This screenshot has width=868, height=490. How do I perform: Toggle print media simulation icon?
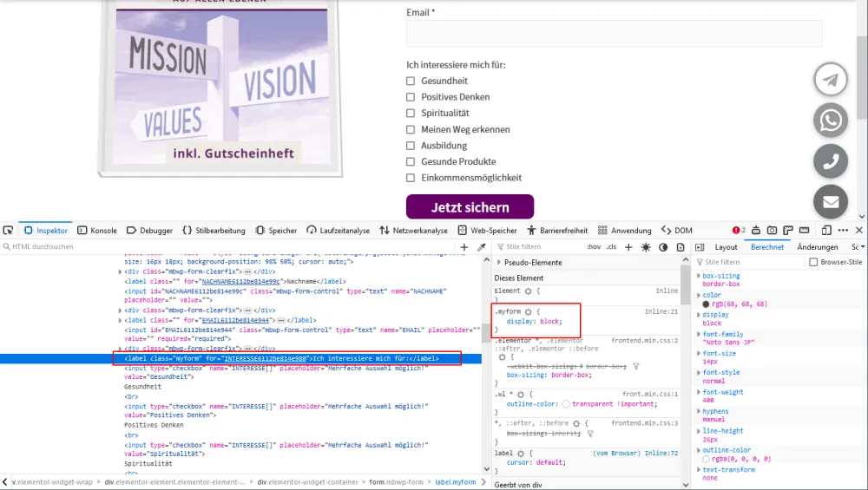tap(681, 247)
